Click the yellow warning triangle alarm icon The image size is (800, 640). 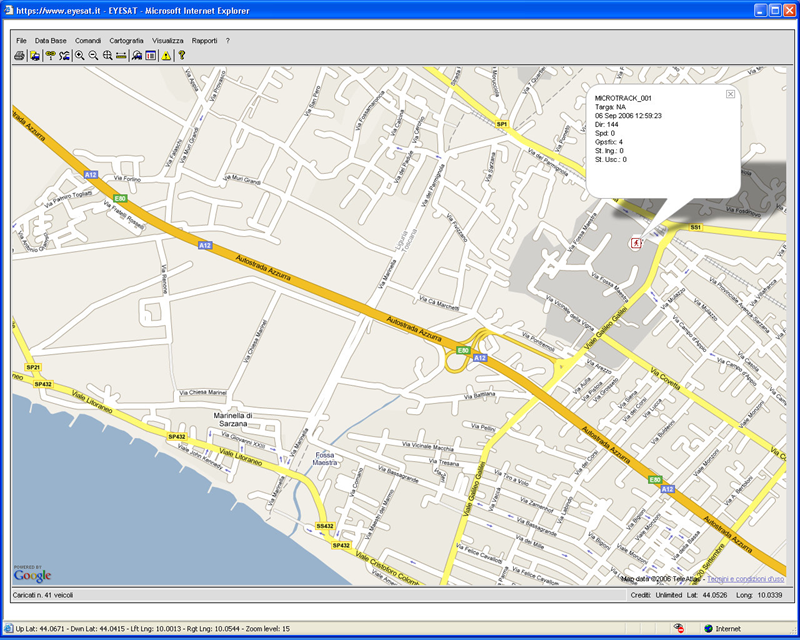tap(166, 56)
